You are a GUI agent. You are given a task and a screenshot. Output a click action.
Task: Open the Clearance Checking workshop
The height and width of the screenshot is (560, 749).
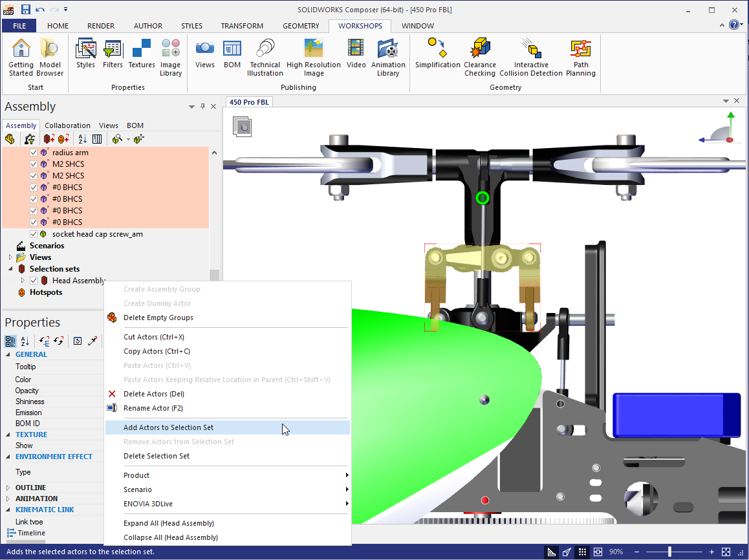(x=479, y=57)
